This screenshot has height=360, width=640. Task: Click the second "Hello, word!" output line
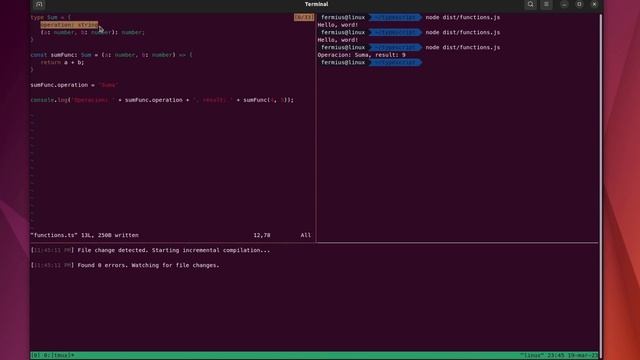338,40
